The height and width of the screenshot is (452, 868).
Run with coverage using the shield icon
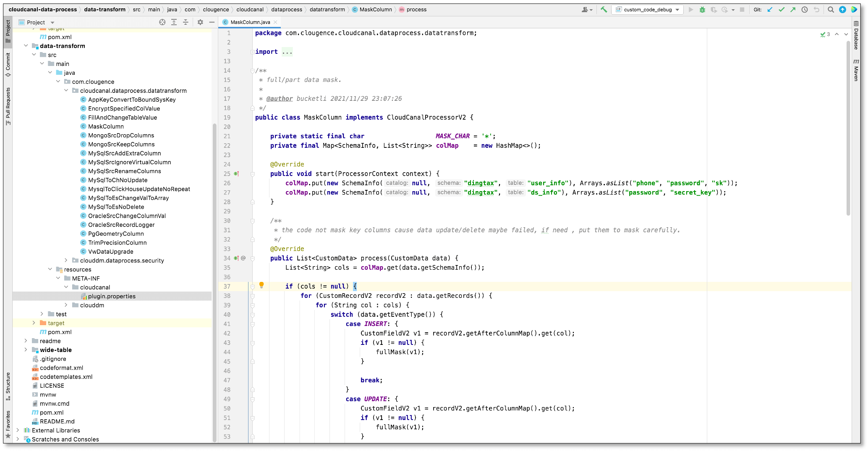714,10
